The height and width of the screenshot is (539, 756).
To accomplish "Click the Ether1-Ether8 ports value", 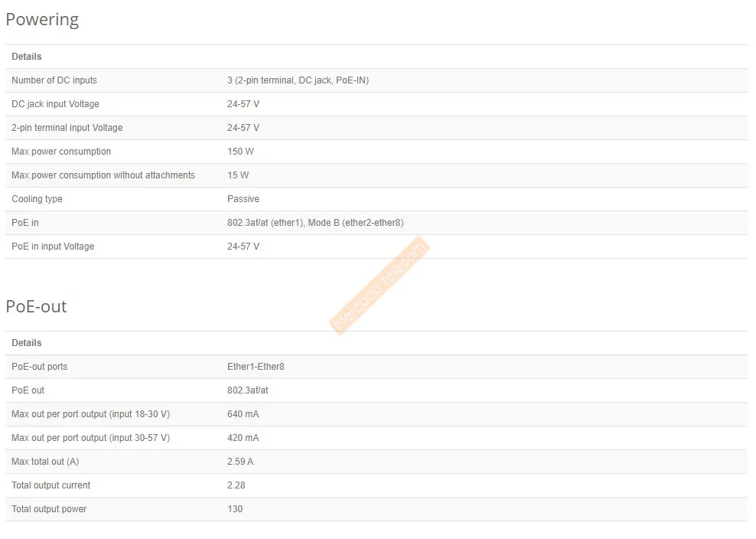I will (x=256, y=367).
